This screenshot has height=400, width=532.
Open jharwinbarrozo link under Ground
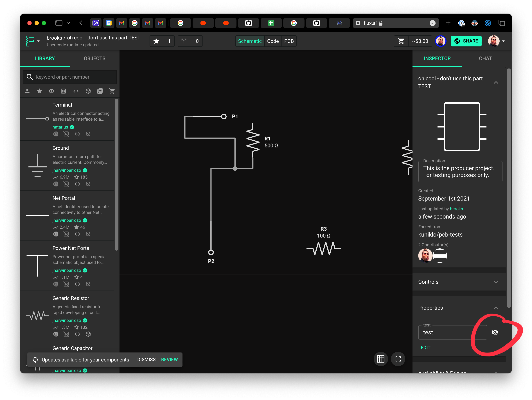tap(67, 170)
